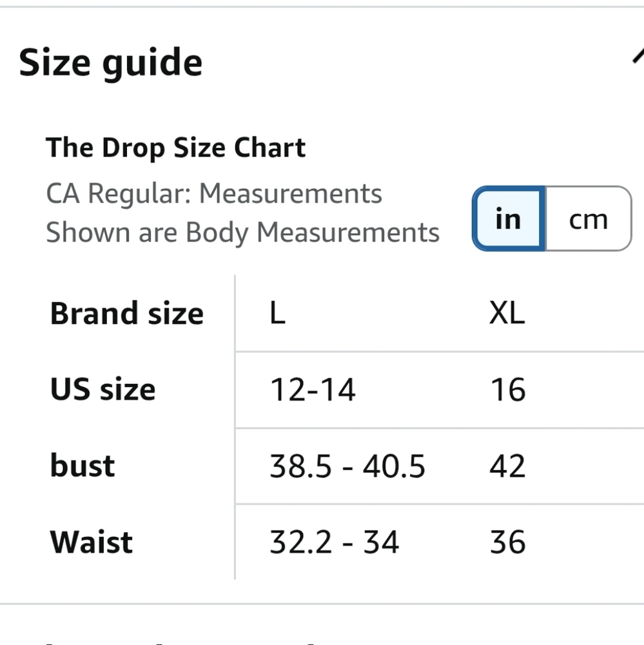
Task: Click US size 16 cell
Action: point(508,390)
